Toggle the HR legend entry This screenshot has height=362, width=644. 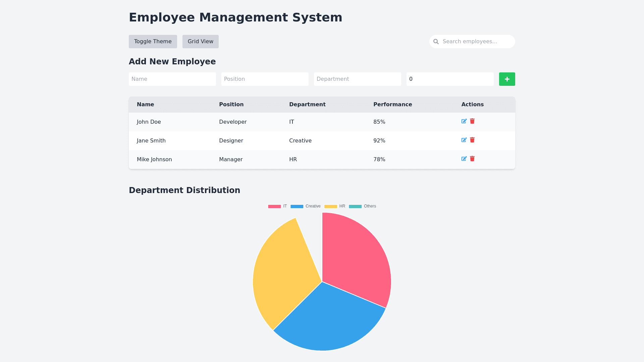pyautogui.click(x=334, y=206)
